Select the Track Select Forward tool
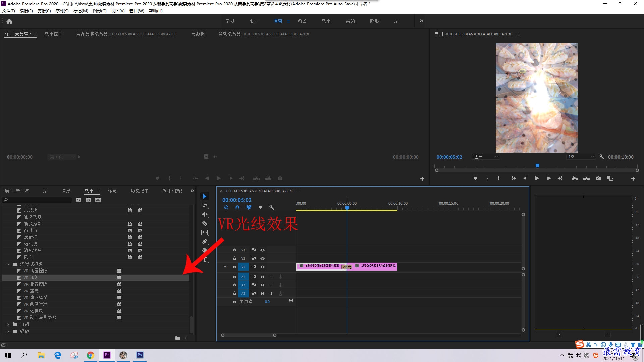 pos(205,205)
